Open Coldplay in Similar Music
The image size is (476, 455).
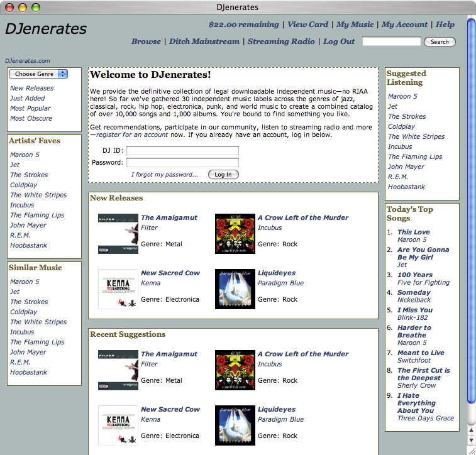[24, 312]
